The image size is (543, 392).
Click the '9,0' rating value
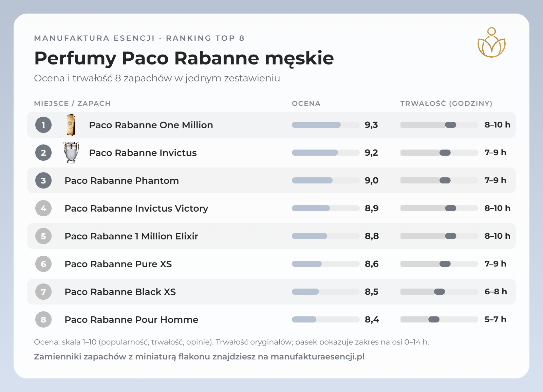(x=372, y=180)
